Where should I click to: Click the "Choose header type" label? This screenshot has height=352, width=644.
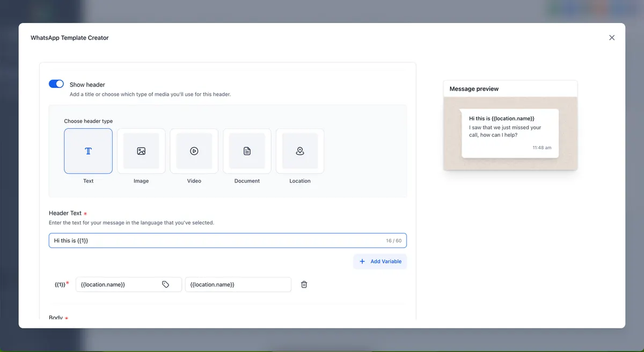pos(89,121)
